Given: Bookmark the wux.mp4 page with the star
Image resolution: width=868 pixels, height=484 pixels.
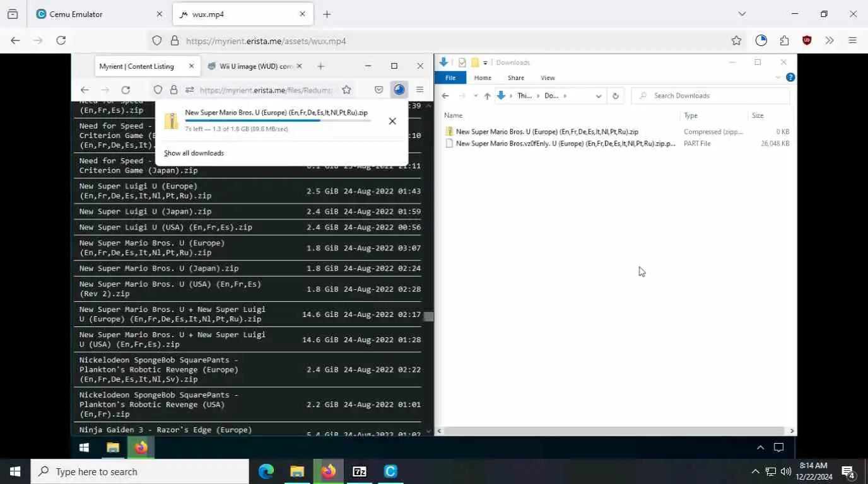Looking at the screenshot, I should point(736,40).
